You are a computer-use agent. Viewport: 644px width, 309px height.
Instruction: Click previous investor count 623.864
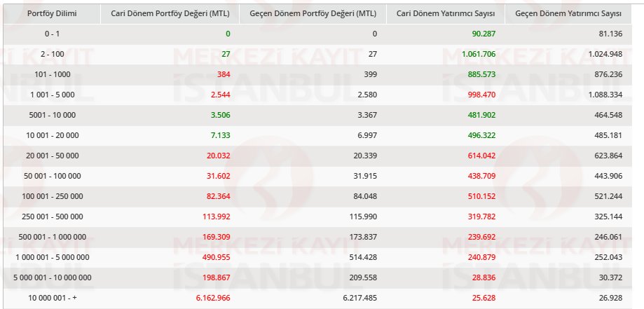[609, 156]
